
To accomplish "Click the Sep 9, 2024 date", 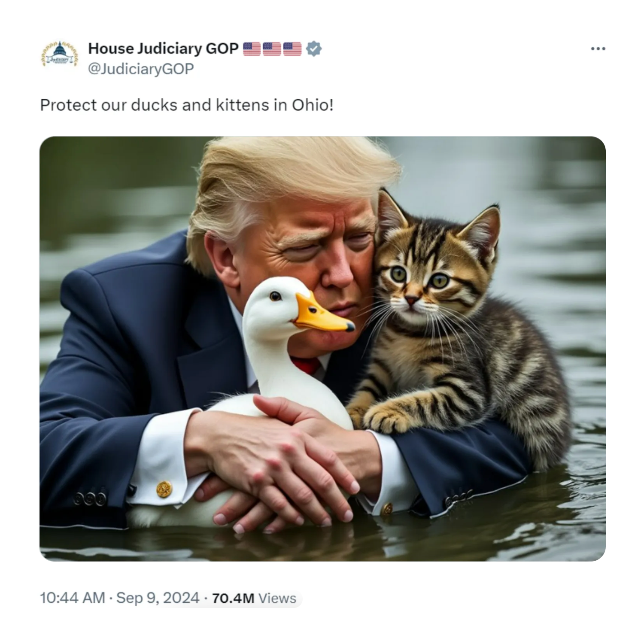I will pyautogui.click(x=158, y=598).
